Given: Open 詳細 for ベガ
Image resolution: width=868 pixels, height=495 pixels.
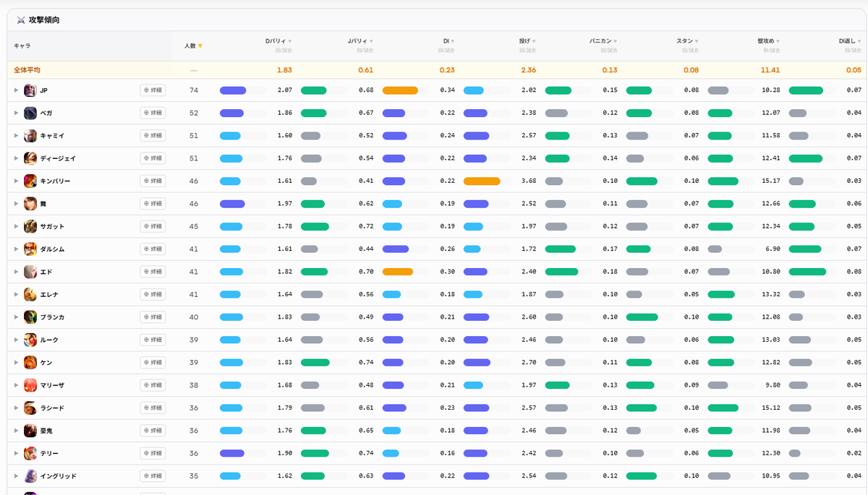Looking at the screenshot, I should tap(153, 113).
